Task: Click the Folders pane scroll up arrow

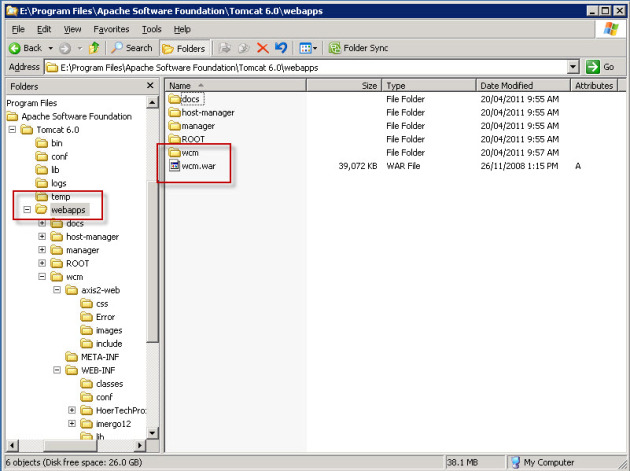Action: (x=152, y=102)
